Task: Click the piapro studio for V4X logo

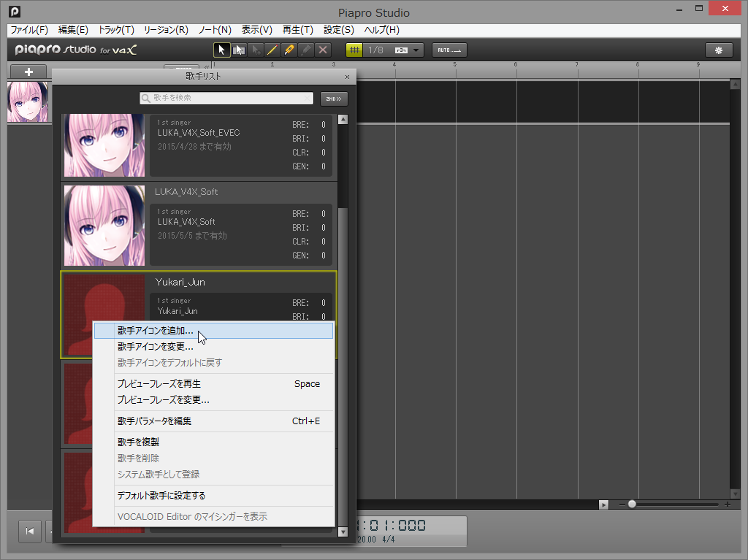Action: tap(76, 50)
